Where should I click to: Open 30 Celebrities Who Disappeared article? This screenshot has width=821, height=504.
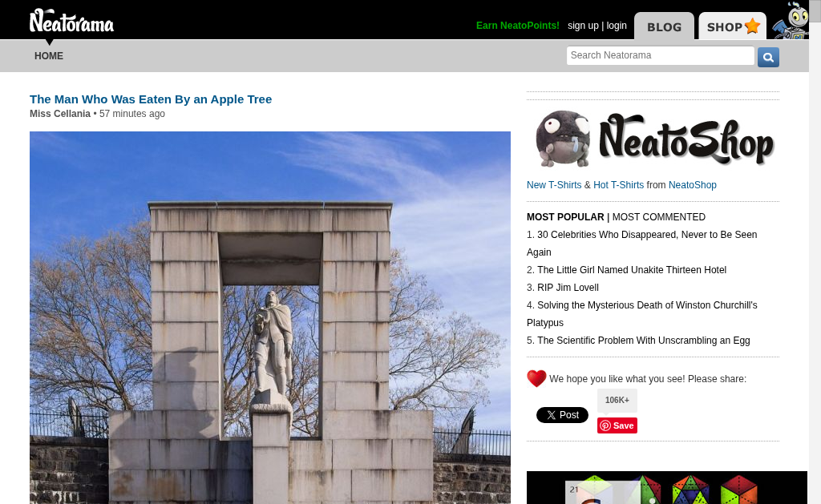[x=642, y=244]
